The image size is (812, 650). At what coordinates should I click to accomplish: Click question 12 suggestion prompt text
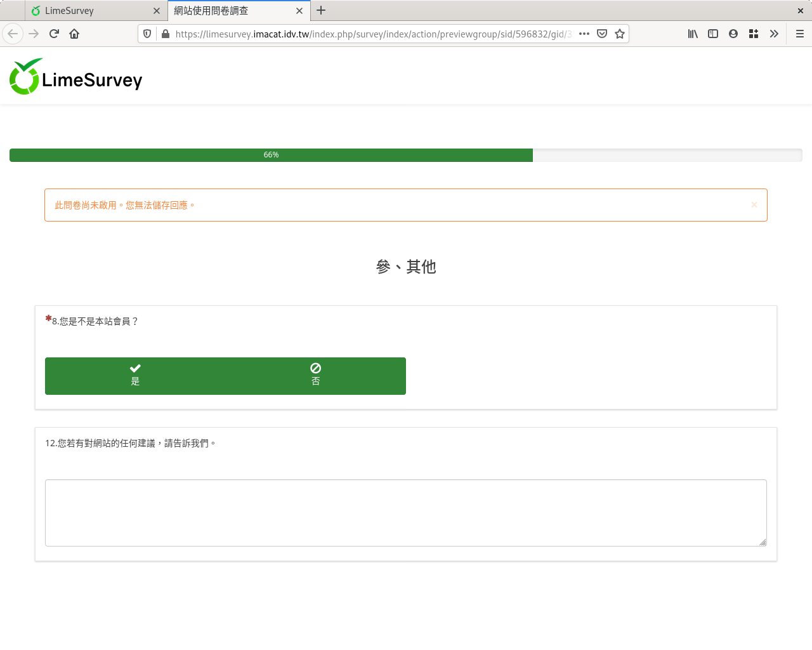[131, 443]
